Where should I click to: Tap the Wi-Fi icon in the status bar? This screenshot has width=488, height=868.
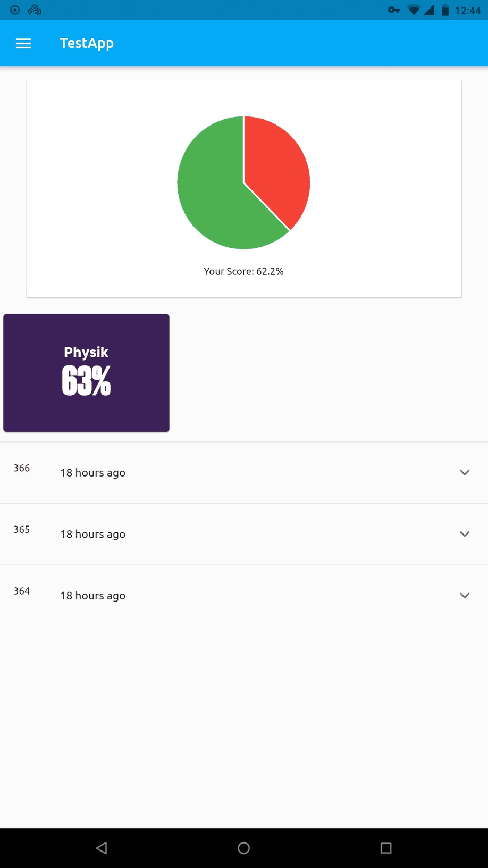(415, 10)
